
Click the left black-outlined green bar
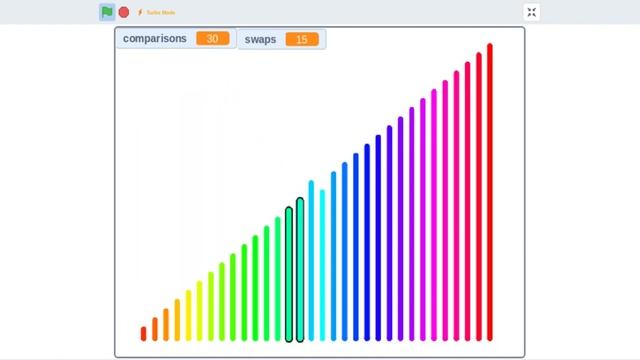tap(289, 274)
